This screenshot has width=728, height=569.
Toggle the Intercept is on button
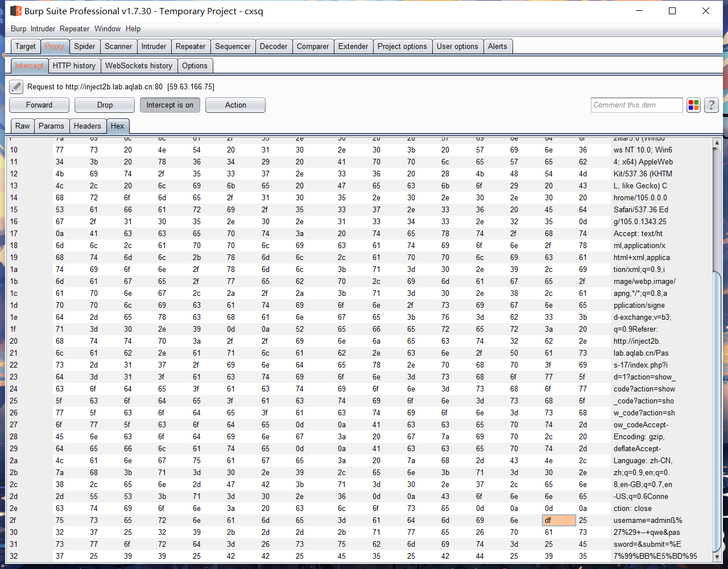[x=170, y=105]
